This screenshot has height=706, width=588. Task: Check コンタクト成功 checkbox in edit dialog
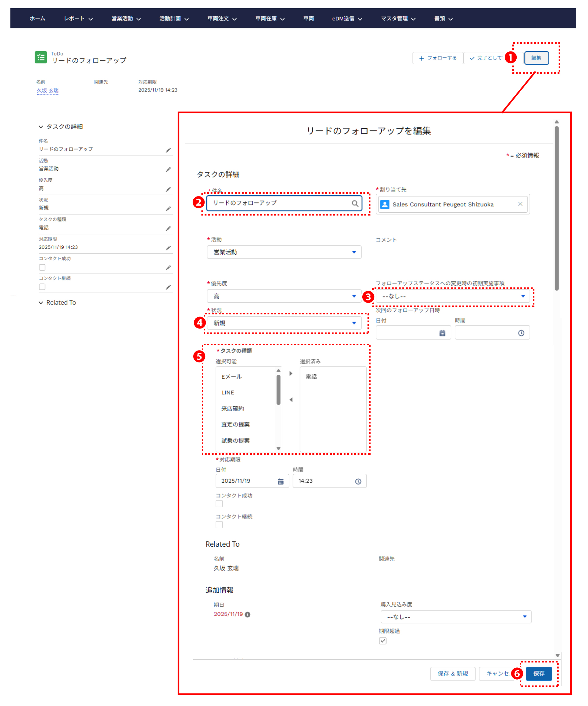[219, 504]
